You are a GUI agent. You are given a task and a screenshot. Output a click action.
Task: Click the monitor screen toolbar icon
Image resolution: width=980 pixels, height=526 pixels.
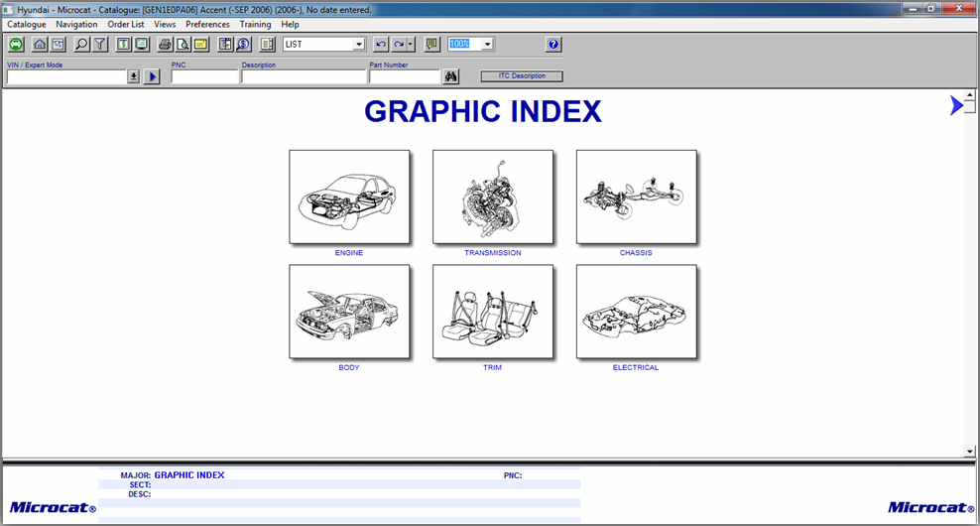coord(142,45)
